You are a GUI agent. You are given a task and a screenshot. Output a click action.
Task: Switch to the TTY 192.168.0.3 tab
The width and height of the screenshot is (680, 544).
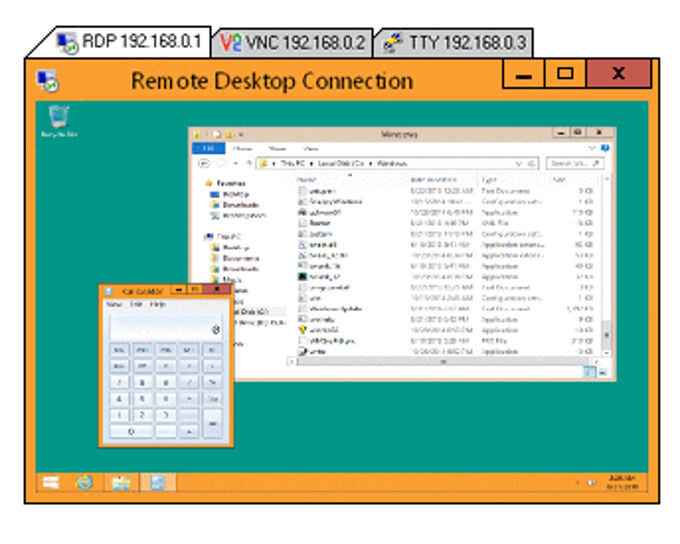(x=454, y=43)
